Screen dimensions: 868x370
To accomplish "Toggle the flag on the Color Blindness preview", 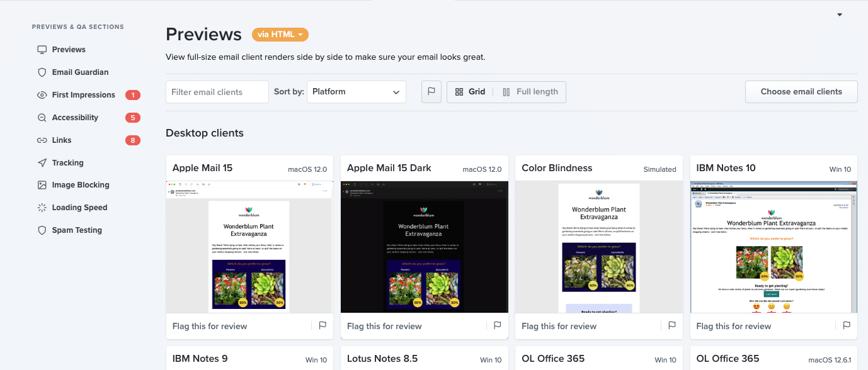I will pyautogui.click(x=671, y=326).
